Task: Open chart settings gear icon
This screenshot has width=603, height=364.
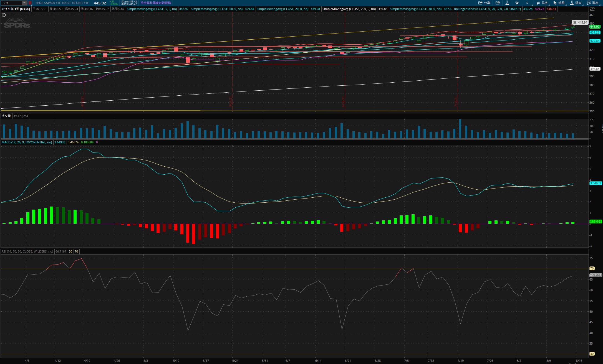Action: 517,3
